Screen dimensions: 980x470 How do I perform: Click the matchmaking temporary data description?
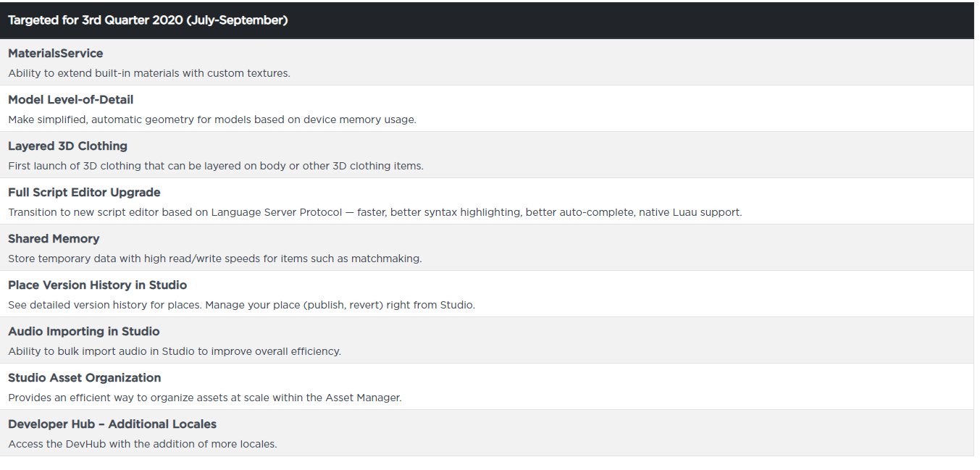[x=215, y=259]
